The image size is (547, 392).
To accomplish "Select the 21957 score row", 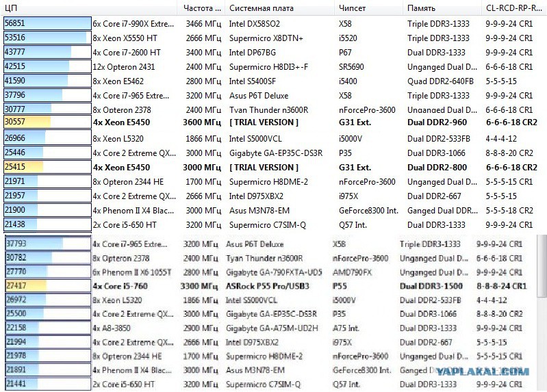I will click(268, 196).
